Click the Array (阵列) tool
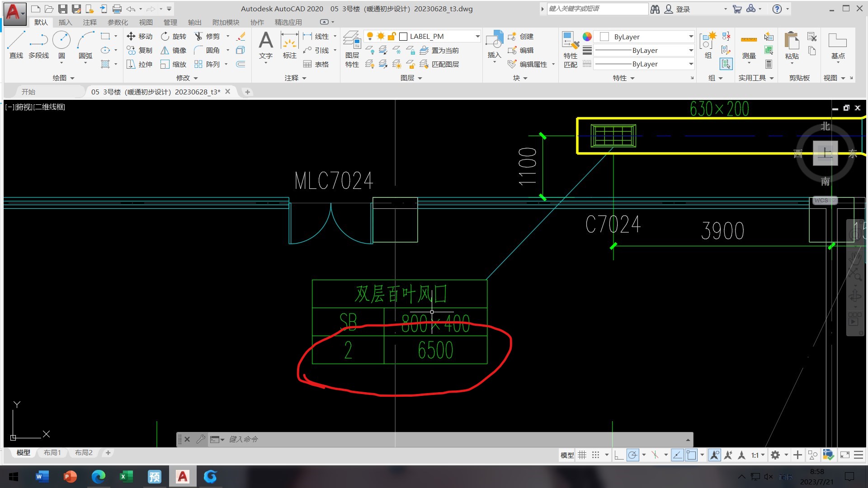This screenshot has width=868, height=488. click(208, 64)
